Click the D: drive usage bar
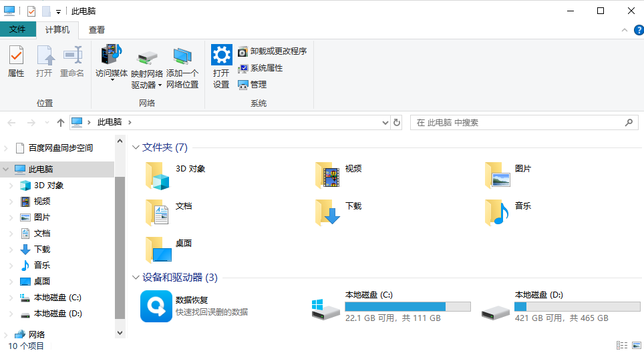Viewport: 644px width, 353px height. click(x=577, y=306)
